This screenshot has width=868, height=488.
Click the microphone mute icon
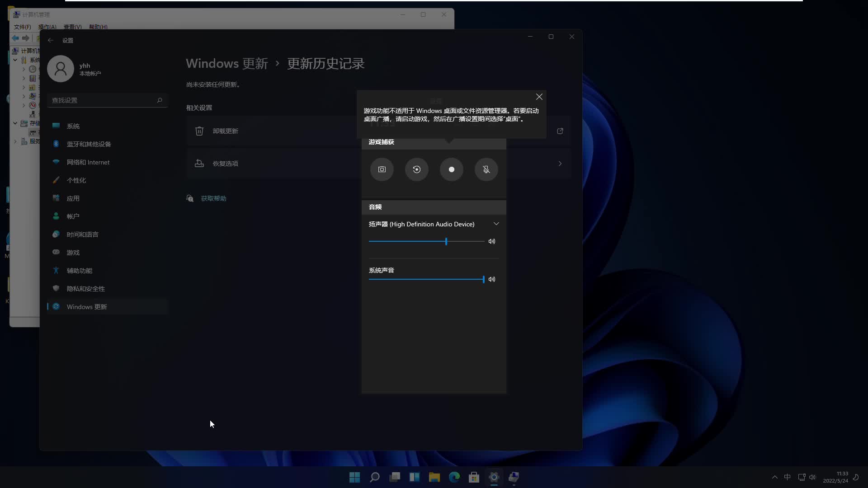pyautogui.click(x=486, y=169)
